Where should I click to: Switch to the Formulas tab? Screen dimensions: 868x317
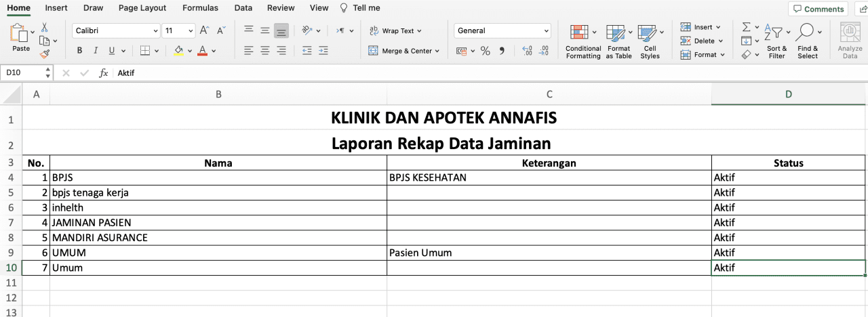pos(200,8)
